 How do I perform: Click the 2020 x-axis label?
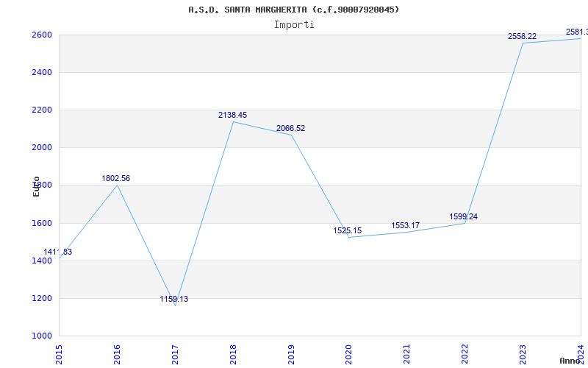tap(348, 355)
